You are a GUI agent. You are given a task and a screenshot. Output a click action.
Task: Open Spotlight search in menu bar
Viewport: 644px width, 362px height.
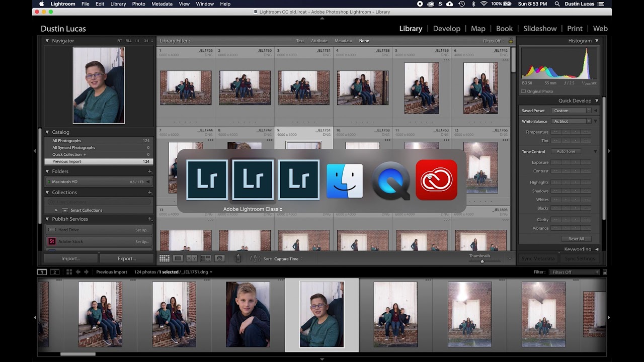point(557,4)
